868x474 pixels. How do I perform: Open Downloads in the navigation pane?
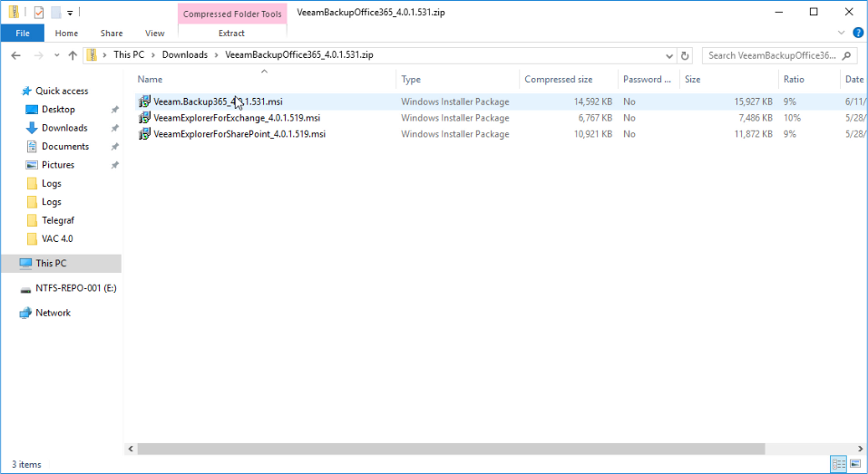click(64, 128)
